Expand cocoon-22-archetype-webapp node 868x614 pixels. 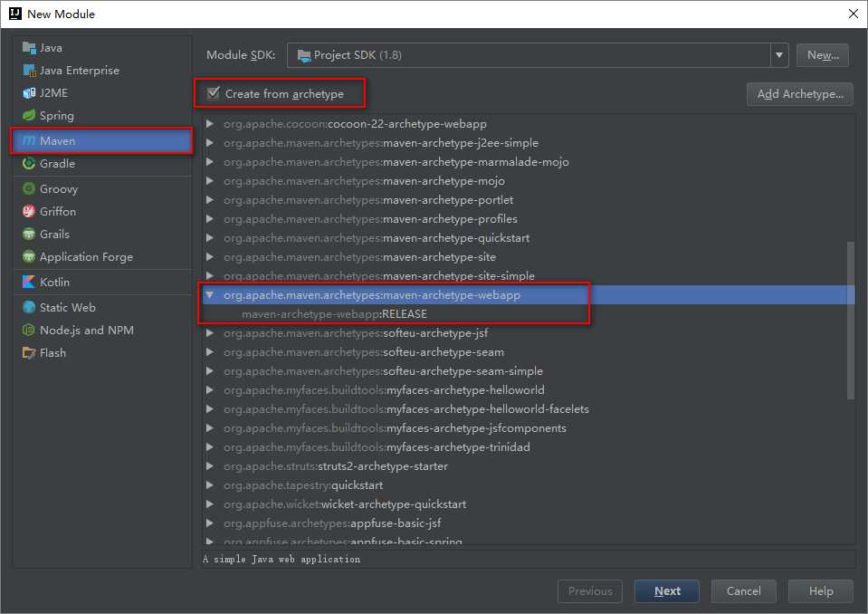(x=210, y=123)
